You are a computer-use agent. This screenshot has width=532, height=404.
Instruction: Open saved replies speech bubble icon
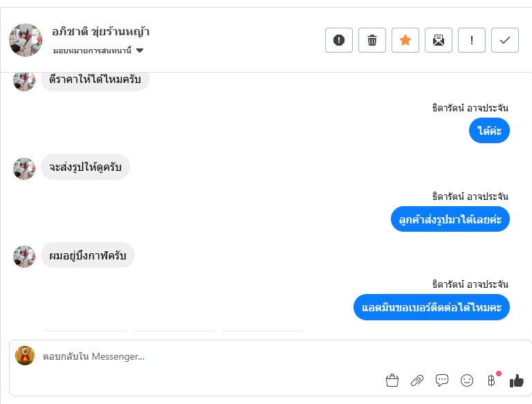(442, 380)
